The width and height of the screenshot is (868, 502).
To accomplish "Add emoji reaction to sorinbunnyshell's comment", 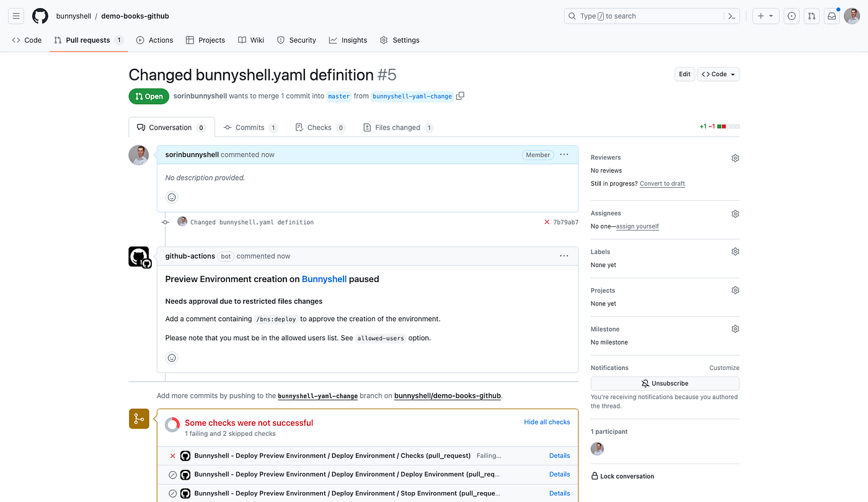I will (172, 197).
